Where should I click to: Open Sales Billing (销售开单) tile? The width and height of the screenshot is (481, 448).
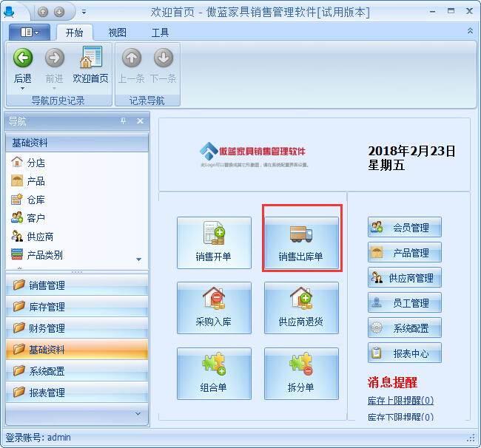tap(213, 242)
